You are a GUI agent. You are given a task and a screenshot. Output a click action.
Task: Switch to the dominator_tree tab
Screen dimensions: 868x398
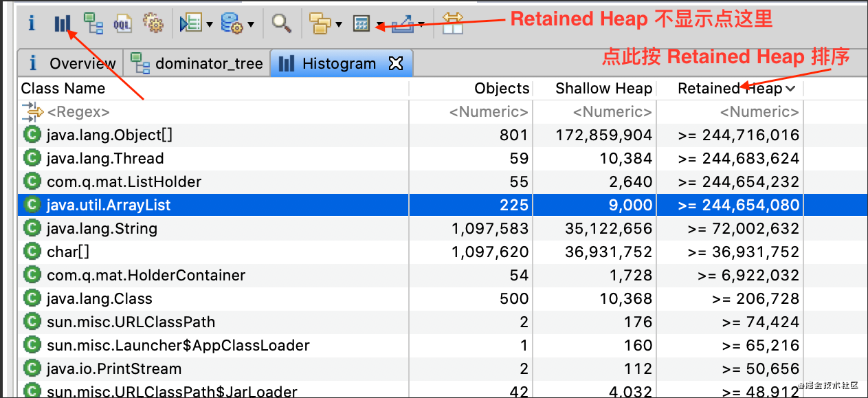click(x=199, y=64)
